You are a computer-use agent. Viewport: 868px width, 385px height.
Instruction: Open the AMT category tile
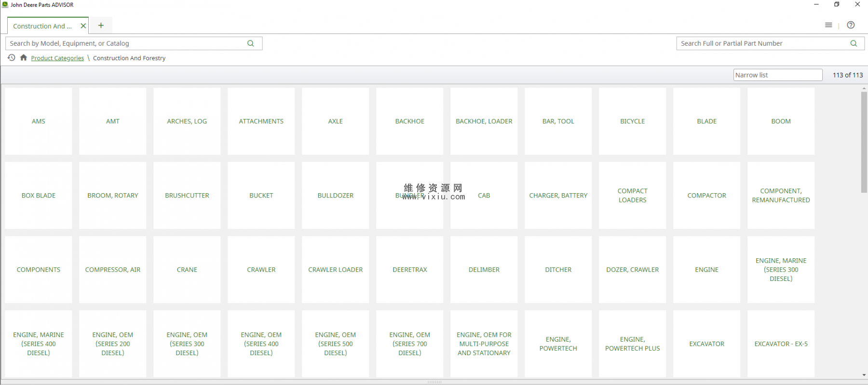pyautogui.click(x=113, y=121)
